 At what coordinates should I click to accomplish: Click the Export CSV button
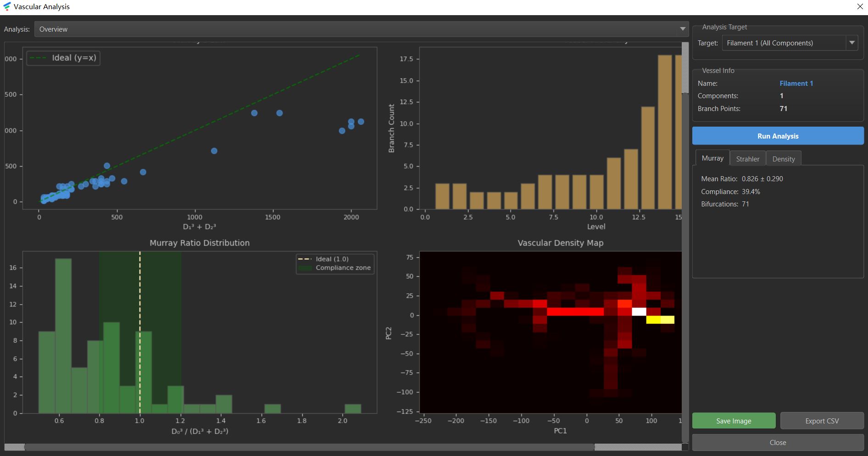click(x=822, y=421)
